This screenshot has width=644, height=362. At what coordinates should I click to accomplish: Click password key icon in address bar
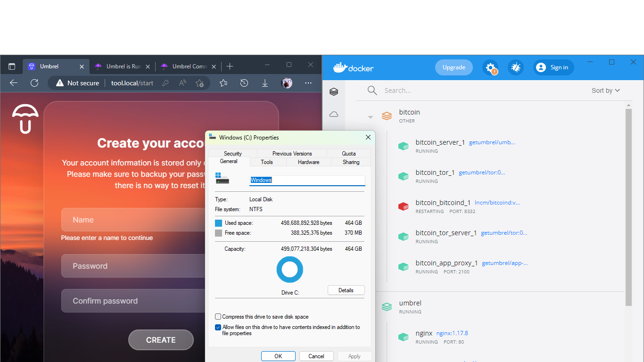[165, 83]
